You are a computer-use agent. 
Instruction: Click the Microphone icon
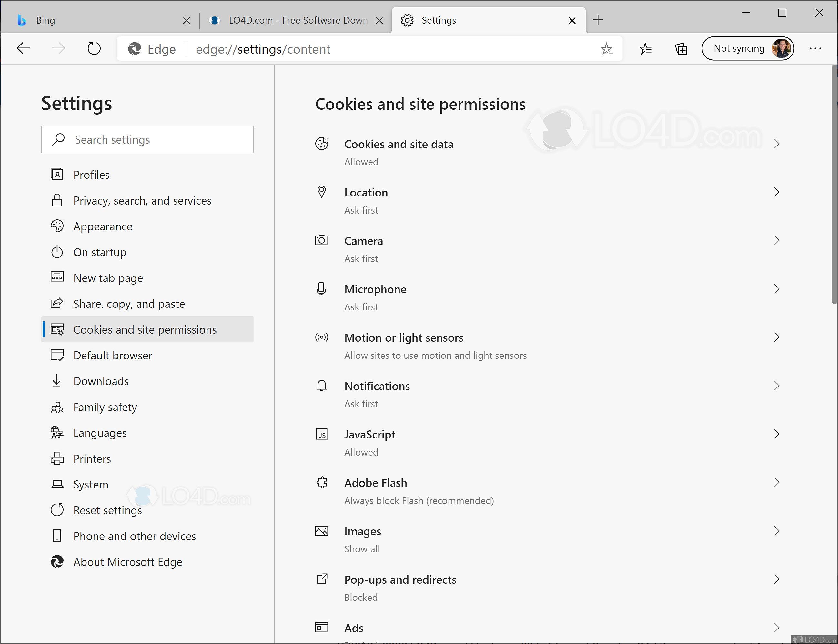coord(322,289)
